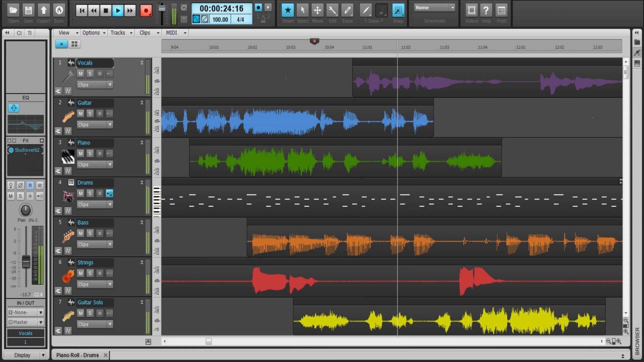Click the master volume slider in toolbar
The height and width of the screenshot is (362, 644).
162,8
